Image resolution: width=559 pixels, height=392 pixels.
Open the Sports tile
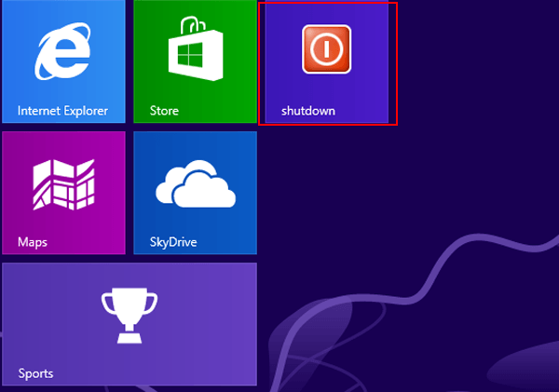pyautogui.click(x=130, y=324)
